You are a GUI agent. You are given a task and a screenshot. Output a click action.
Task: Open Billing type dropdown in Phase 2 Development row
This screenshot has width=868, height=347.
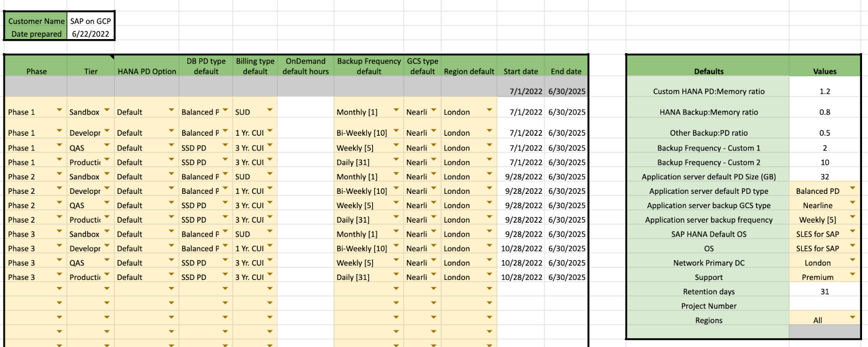(x=270, y=189)
